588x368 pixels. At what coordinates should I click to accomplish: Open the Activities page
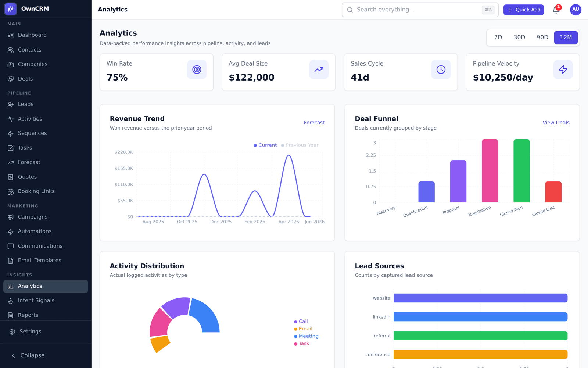pos(46,119)
